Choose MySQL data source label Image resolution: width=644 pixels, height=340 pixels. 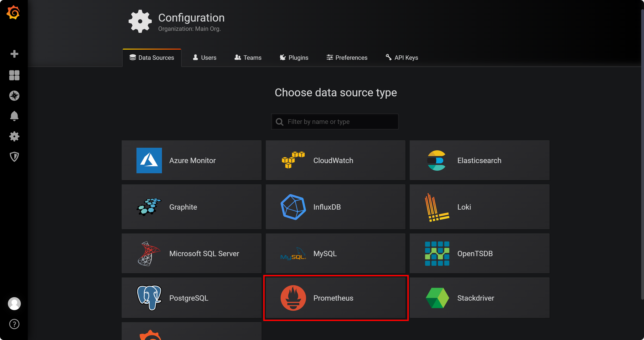pos(325,254)
